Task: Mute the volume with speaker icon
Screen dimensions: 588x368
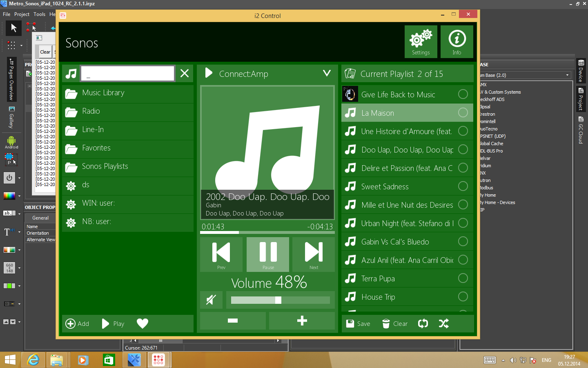Action: 211,300
